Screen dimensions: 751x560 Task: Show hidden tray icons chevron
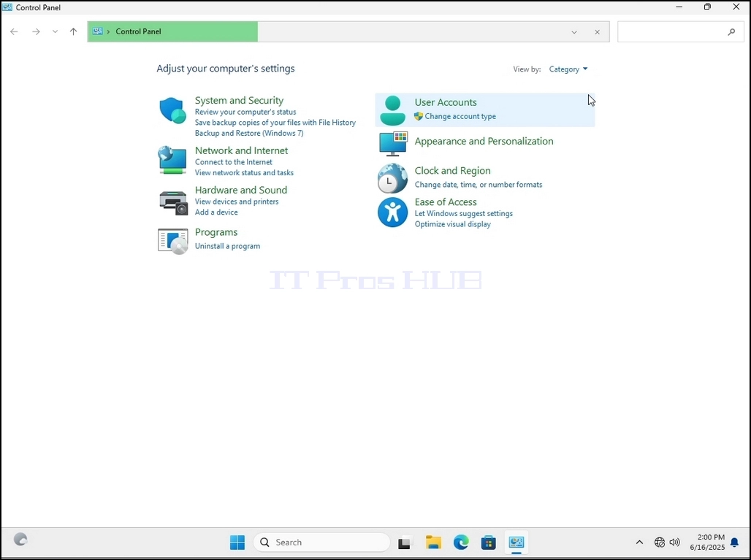[639, 542]
